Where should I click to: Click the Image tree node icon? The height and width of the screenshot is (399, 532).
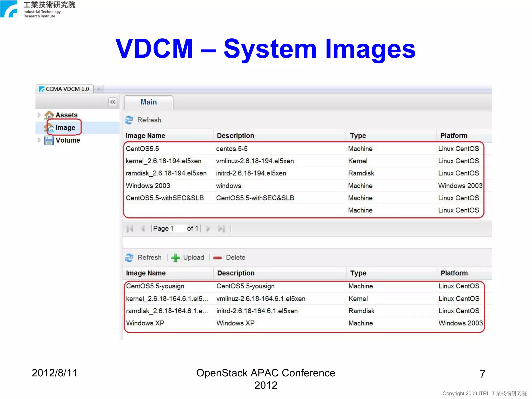click(49, 128)
